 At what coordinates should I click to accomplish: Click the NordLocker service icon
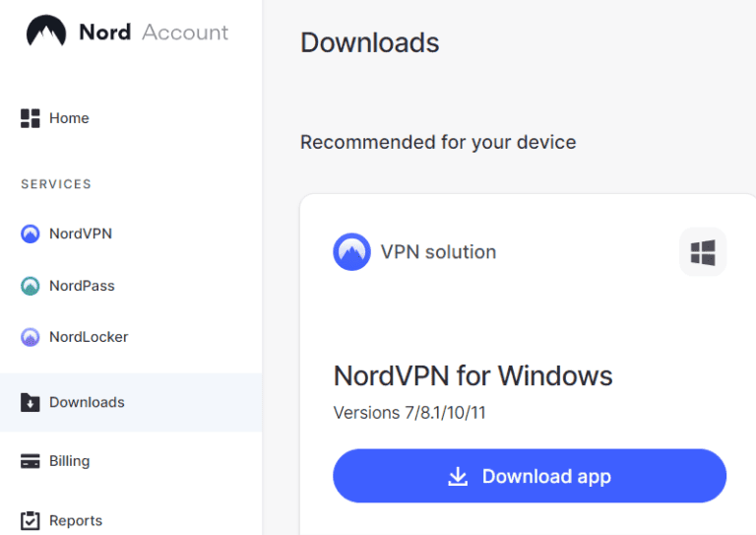31,337
